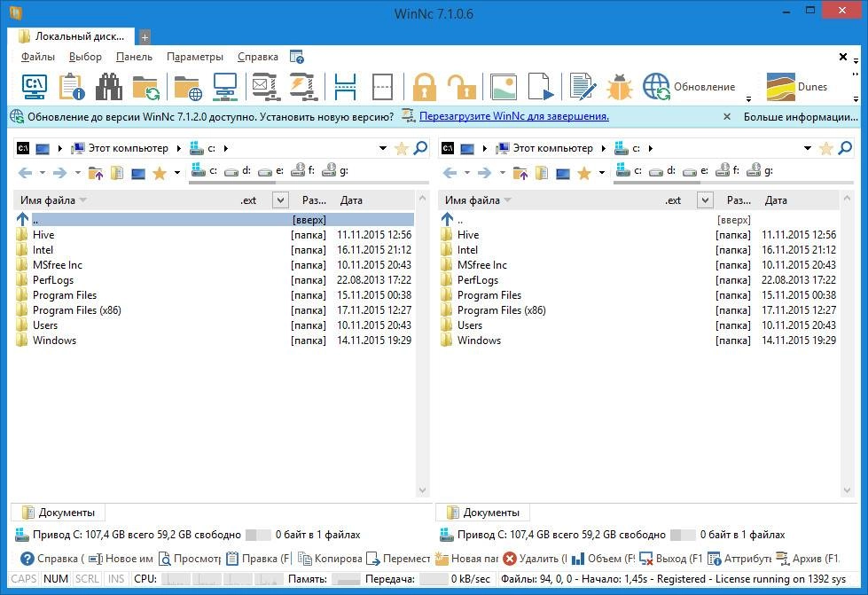This screenshot has height=595, width=868.
Task: Select the Dunes theme button
Action: [x=796, y=87]
